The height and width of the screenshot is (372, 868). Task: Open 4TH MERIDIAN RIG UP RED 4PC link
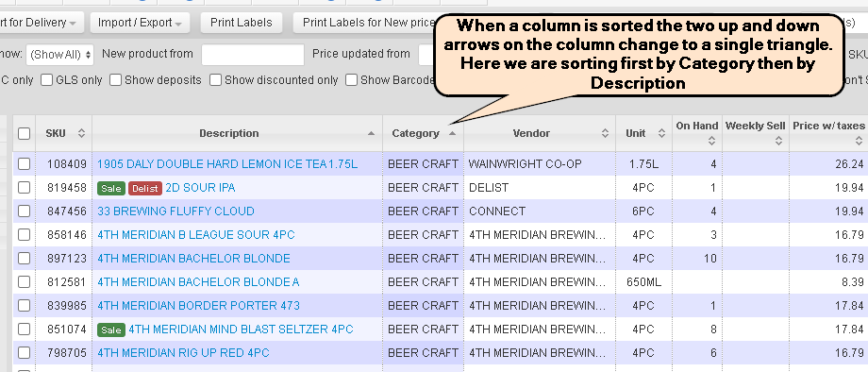183,352
